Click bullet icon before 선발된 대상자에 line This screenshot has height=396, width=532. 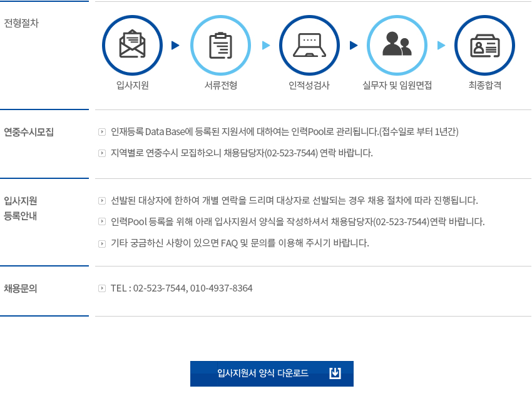[102, 201]
